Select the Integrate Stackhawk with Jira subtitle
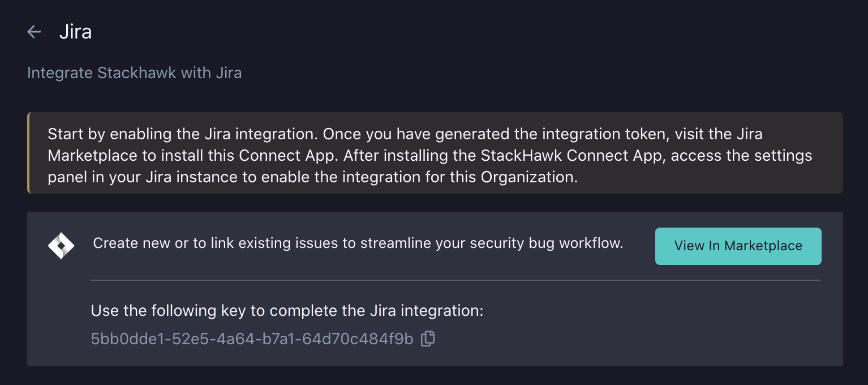Viewport: 868px width, 385px height. [x=134, y=72]
